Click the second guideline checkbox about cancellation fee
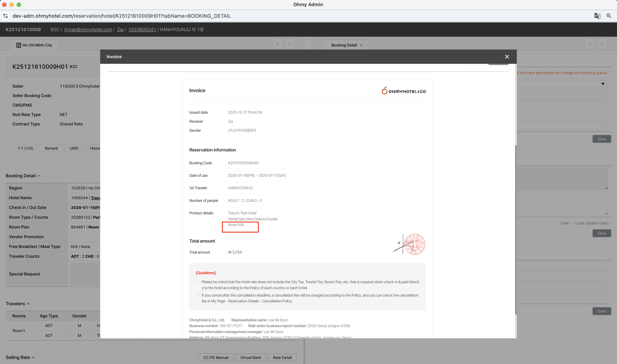The image size is (617, 364). 198,295
